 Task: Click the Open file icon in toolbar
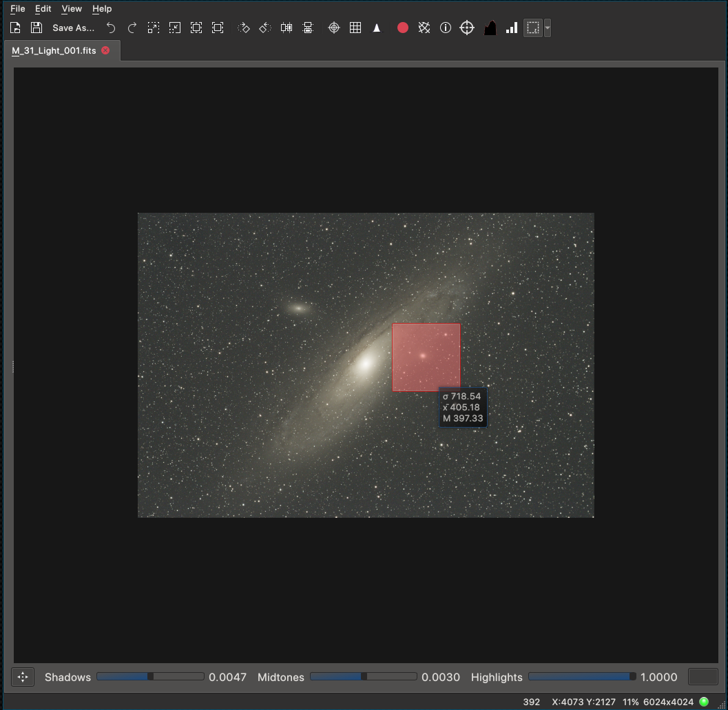[x=15, y=28]
